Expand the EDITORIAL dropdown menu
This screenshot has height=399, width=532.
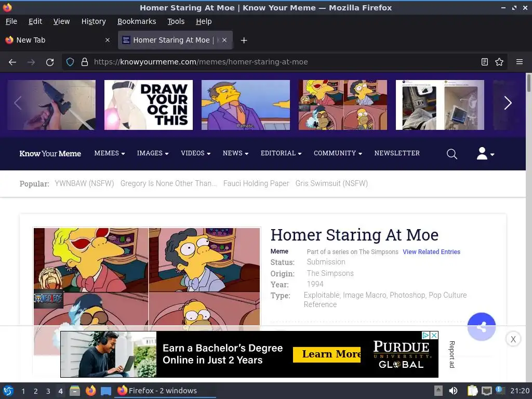[x=281, y=153]
